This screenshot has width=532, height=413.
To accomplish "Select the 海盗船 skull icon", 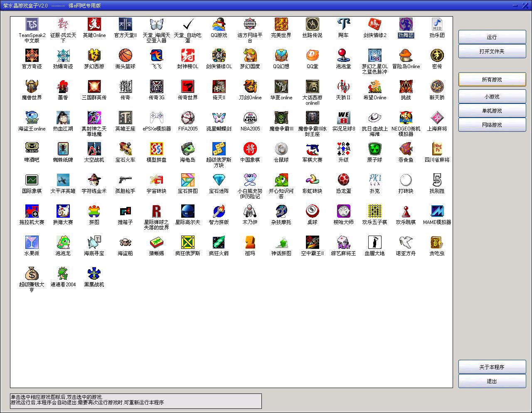I will (126, 242).
